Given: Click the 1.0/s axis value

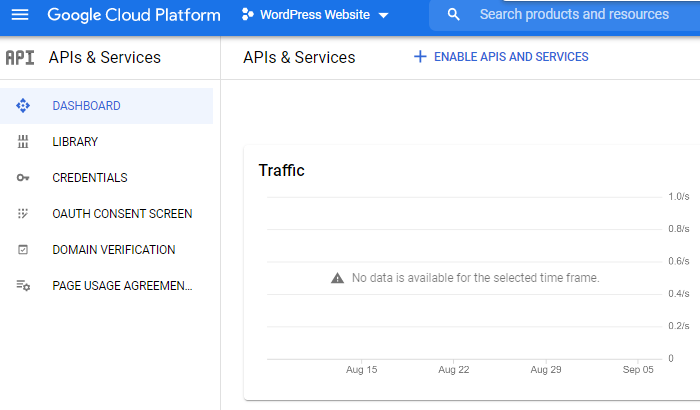Looking at the screenshot, I should point(679,197).
